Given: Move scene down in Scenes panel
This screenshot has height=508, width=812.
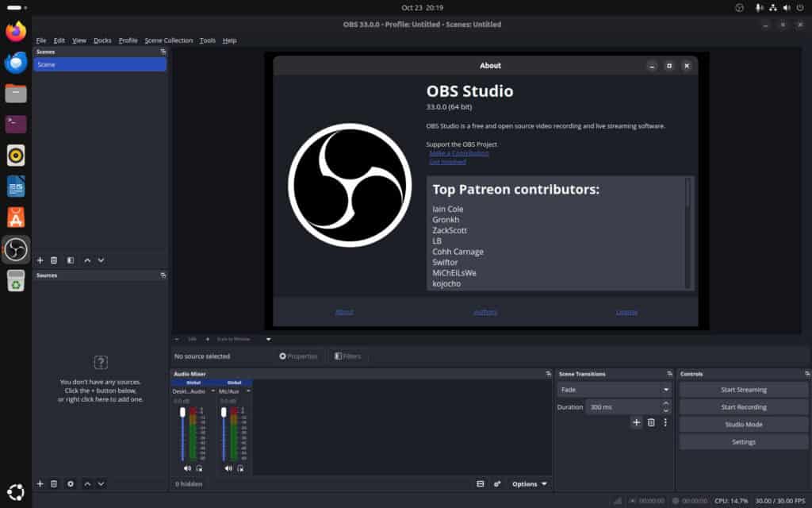Looking at the screenshot, I should (x=101, y=260).
